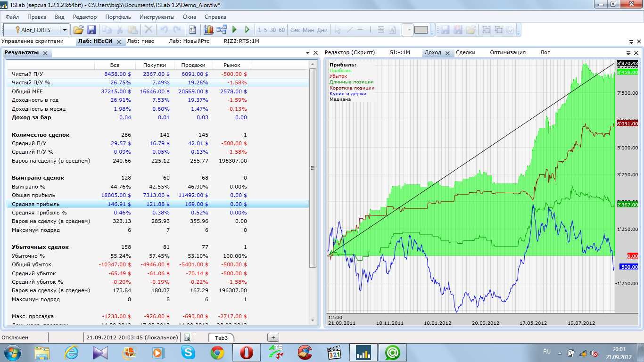This screenshot has height=362, width=644.
Task: Click the 60 interval toolbar button
Action: 282,30
